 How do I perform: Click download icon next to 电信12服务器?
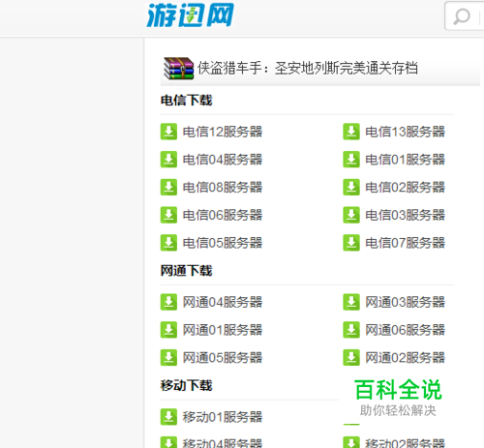(x=168, y=132)
